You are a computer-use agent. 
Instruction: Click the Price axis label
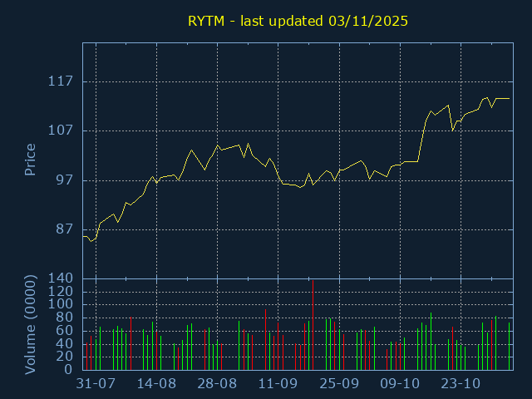coord(30,160)
